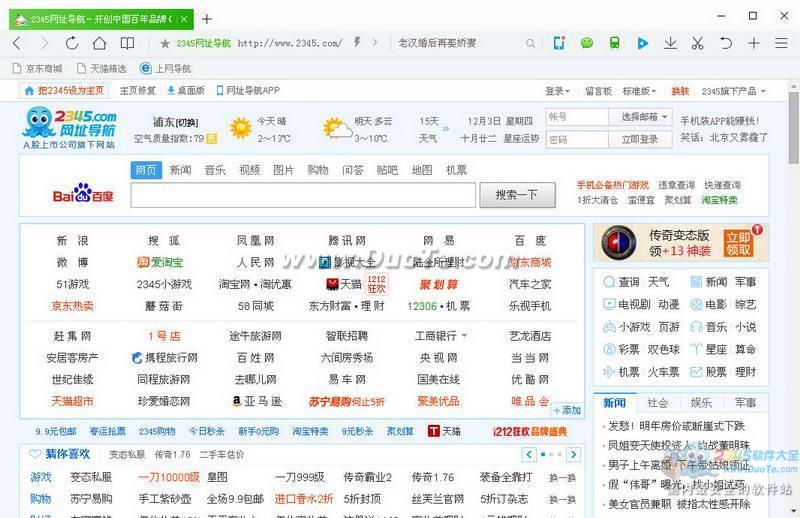Click the 搜索一下 button
Screen dimensions: 800x518
point(517,195)
